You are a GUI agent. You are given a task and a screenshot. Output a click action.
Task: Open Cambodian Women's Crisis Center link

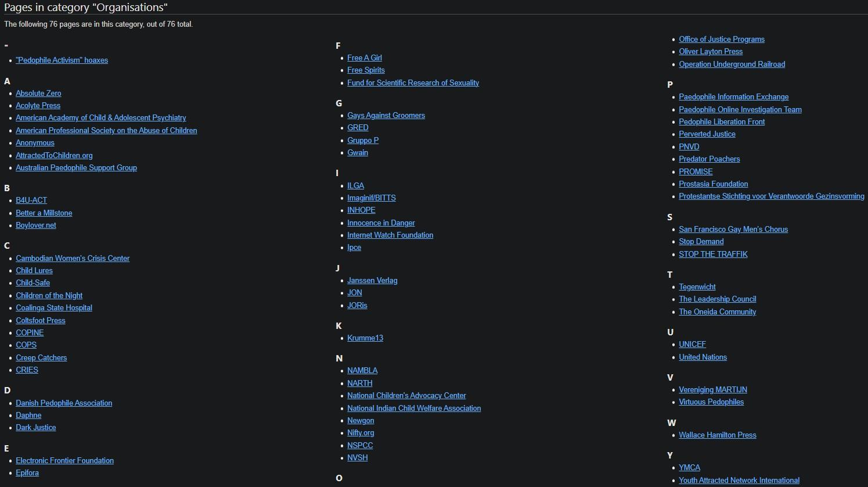(73, 258)
